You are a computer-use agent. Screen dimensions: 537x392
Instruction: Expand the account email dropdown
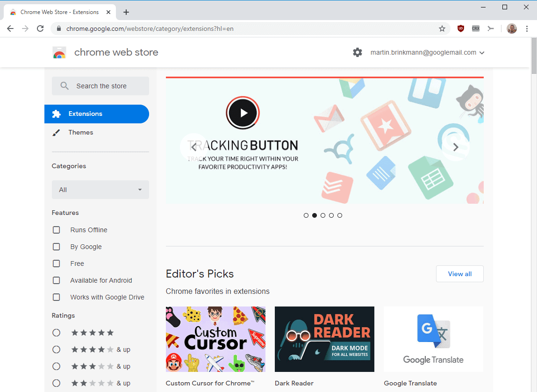click(482, 52)
